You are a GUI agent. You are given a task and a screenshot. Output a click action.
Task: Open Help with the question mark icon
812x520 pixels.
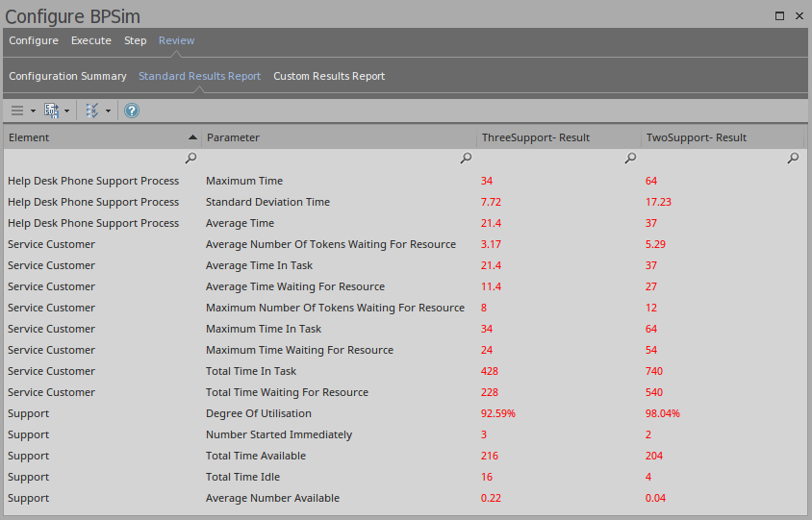click(132, 111)
